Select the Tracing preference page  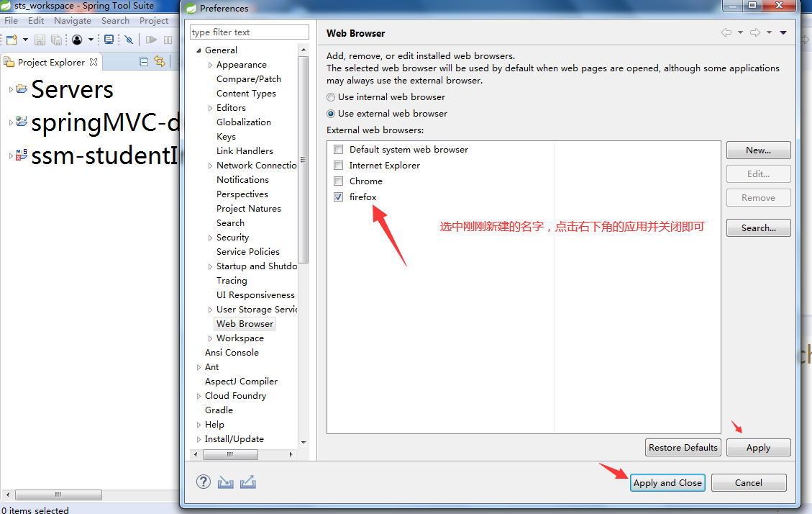[x=232, y=280]
